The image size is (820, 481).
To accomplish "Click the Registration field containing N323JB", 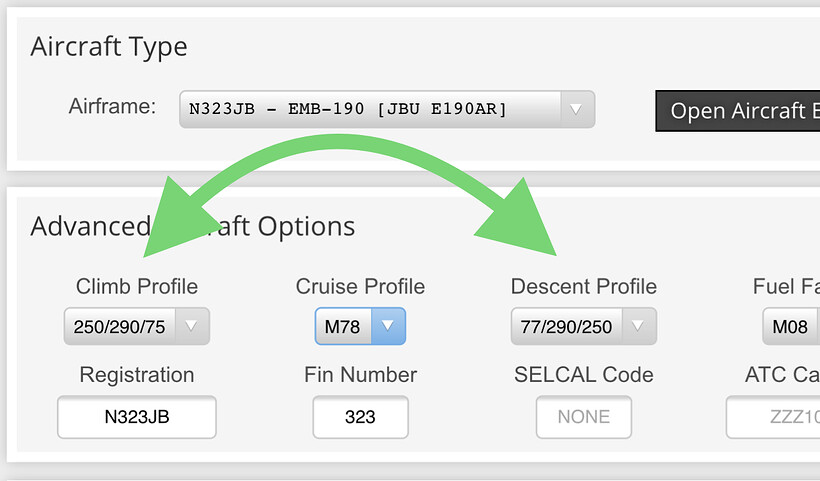I will 137,418.
